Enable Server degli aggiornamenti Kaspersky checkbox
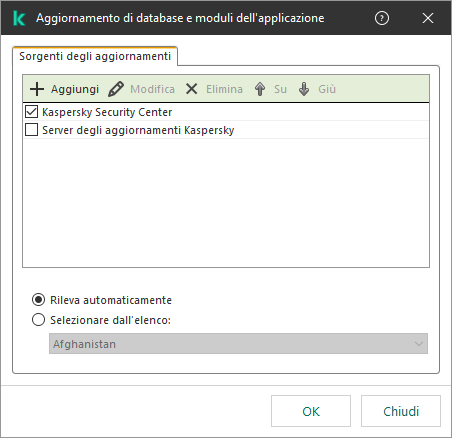Screen dimensions: 452x438 [31, 130]
